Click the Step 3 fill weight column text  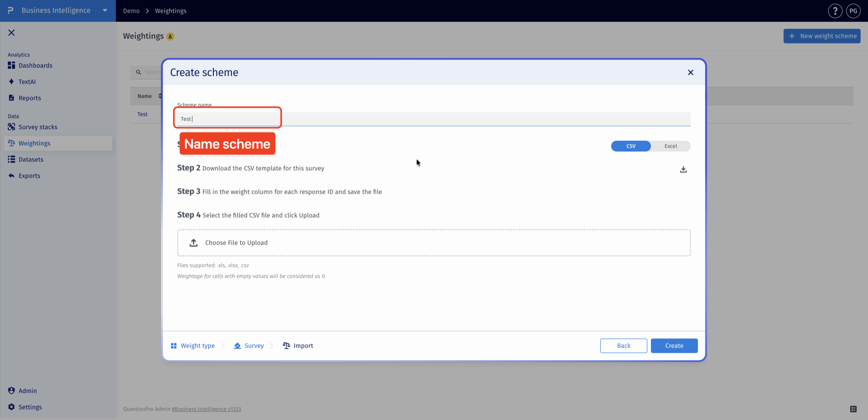click(292, 192)
